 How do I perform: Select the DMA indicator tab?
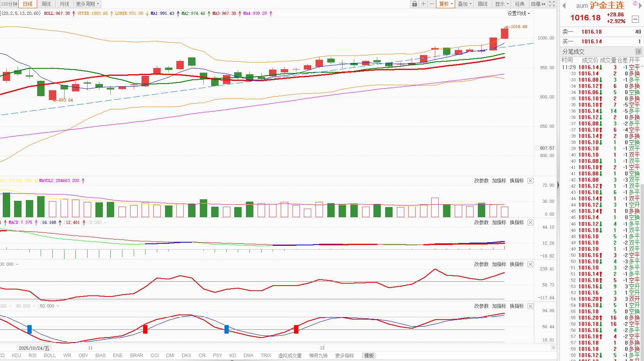point(249,356)
